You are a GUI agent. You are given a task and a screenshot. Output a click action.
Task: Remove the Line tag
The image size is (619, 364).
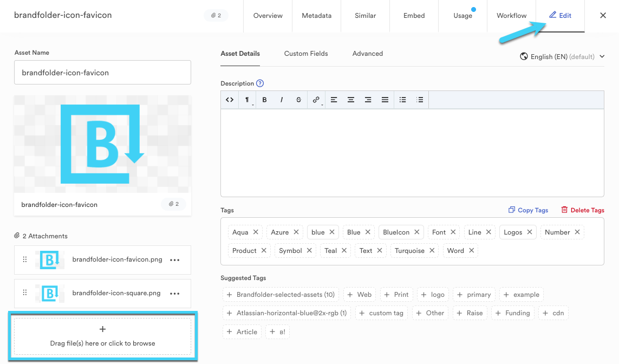click(x=488, y=232)
